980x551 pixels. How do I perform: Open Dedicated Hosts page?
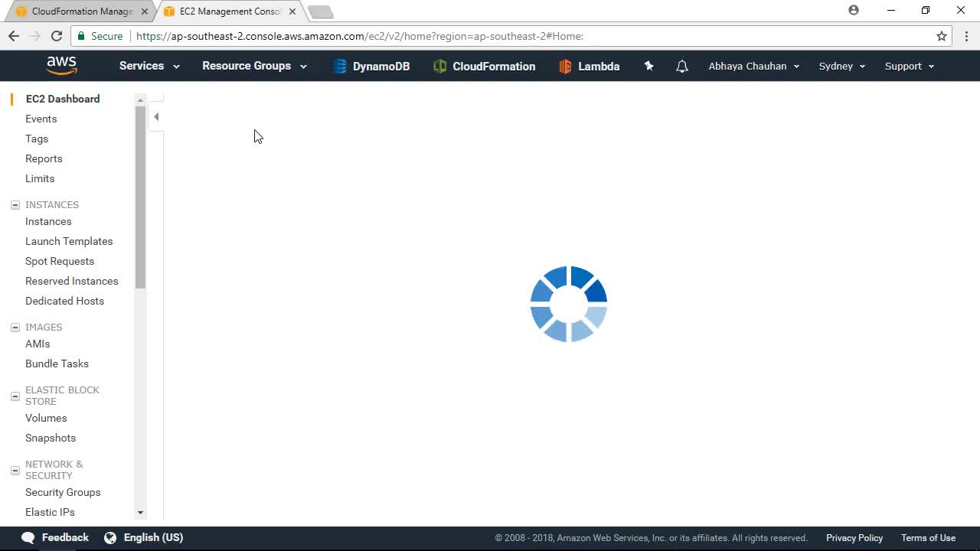coord(65,301)
